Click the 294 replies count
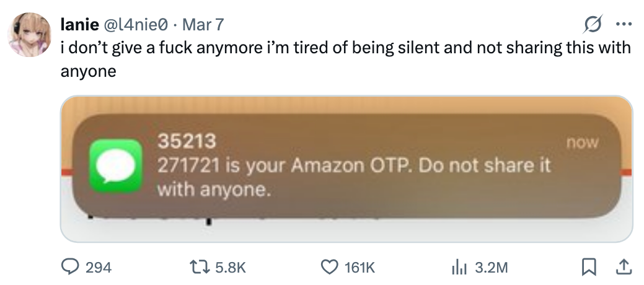Image resolution: width=644 pixels, height=285 pixels. click(x=98, y=268)
